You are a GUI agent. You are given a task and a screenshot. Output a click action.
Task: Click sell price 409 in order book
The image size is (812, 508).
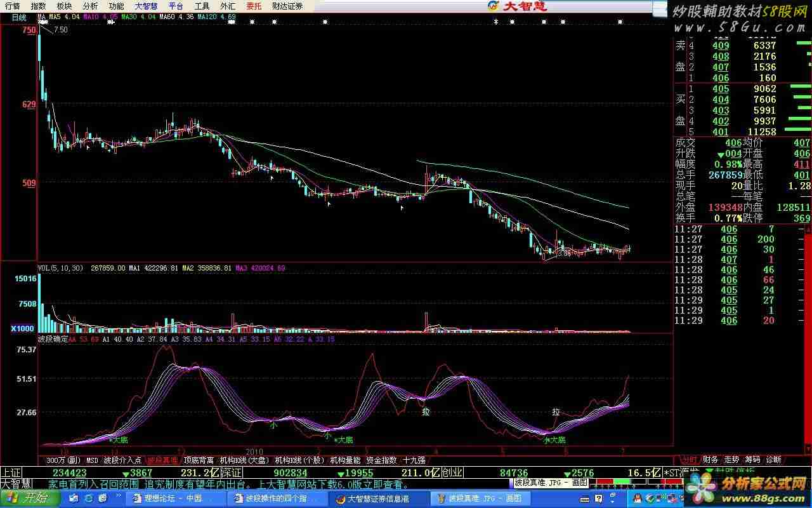point(721,46)
